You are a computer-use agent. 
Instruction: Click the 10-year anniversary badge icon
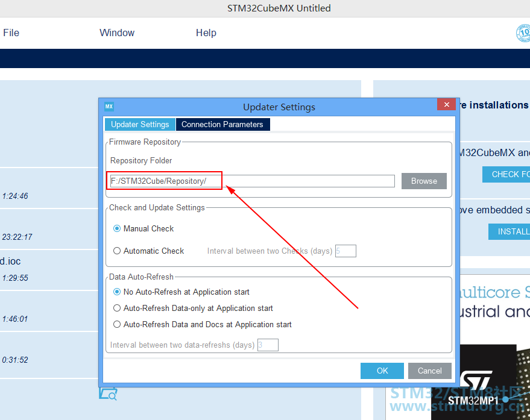pos(523,33)
